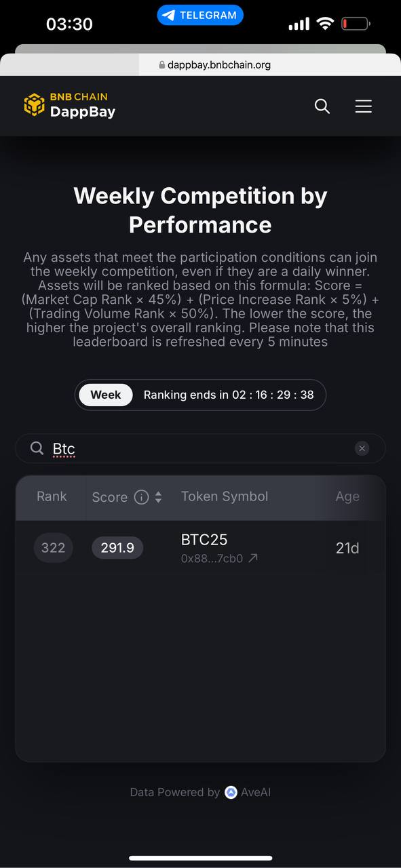Click the Token Symbol column header
Screen dimensions: 401x868
click(x=225, y=496)
